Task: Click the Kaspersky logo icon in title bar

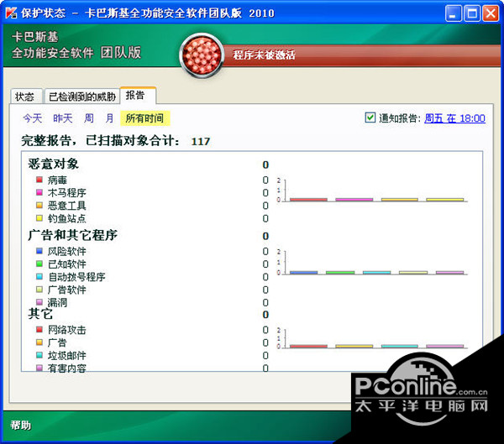Action: [11, 13]
